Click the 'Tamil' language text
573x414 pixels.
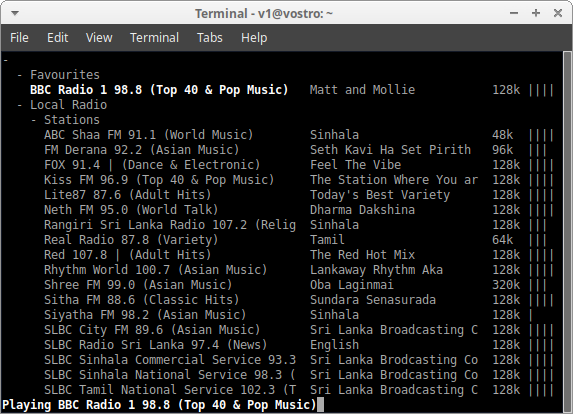tap(327, 240)
